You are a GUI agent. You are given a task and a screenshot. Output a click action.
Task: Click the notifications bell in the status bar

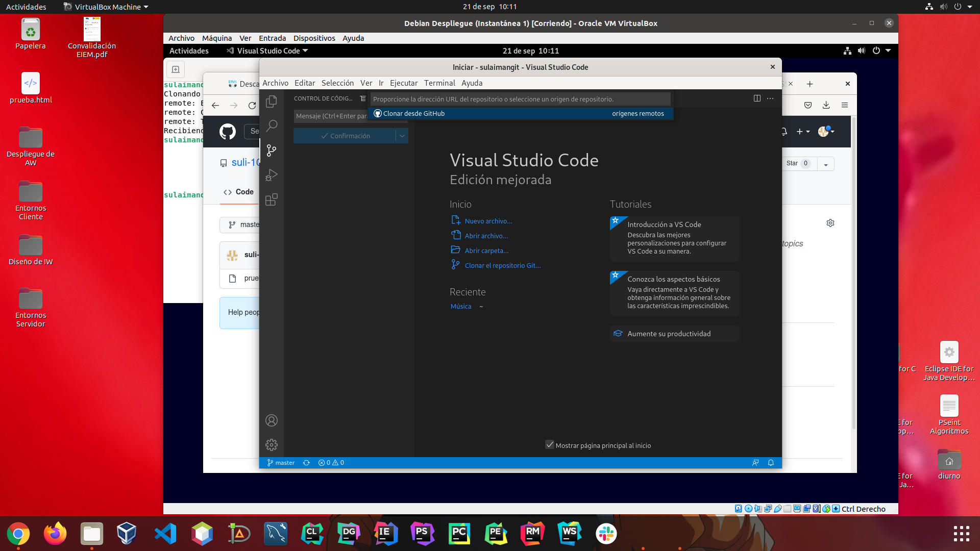pos(770,463)
